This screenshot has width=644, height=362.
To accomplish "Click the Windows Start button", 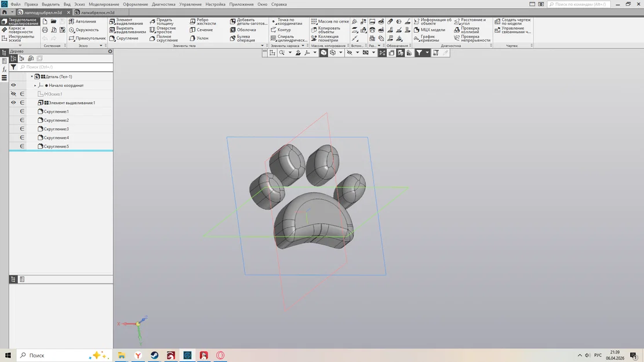I will [8, 356].
